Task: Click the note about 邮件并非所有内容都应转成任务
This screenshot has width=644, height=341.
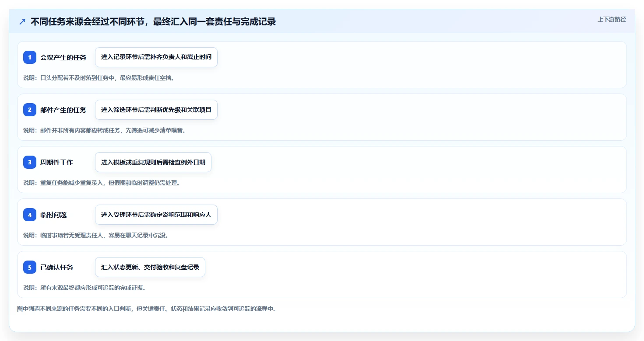Action: coord(105,130)
